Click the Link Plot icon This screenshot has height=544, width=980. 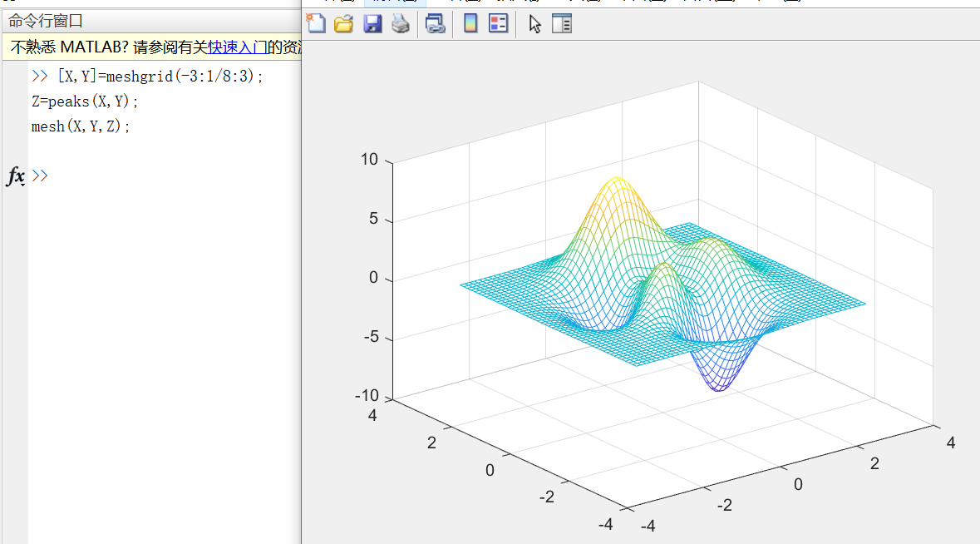click(x=435, y=24)
